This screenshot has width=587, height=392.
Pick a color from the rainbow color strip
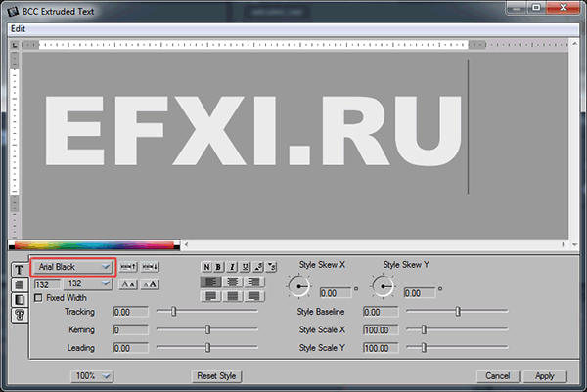tap(88, 245)
